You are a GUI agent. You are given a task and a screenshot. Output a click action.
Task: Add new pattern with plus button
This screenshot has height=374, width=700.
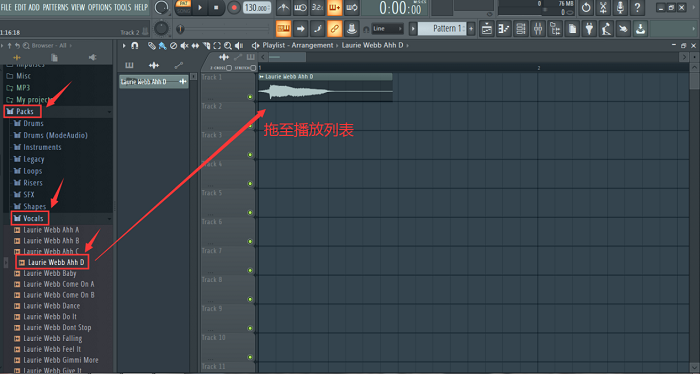471,29
